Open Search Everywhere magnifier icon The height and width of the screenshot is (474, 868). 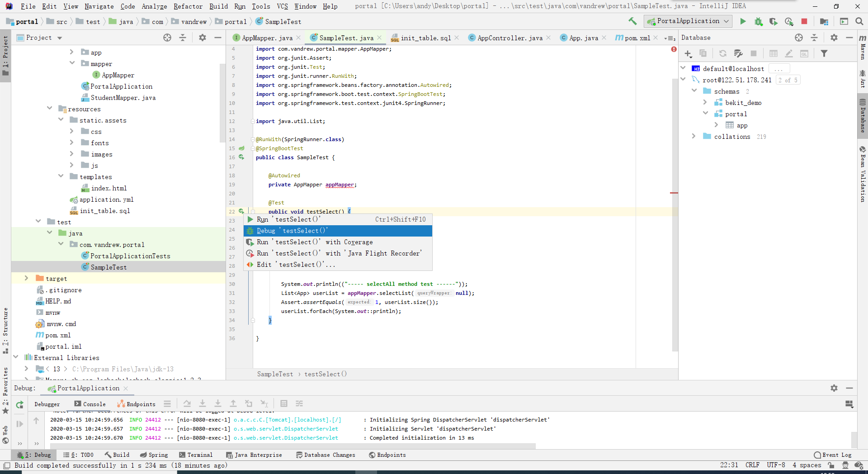coord(859,21)
